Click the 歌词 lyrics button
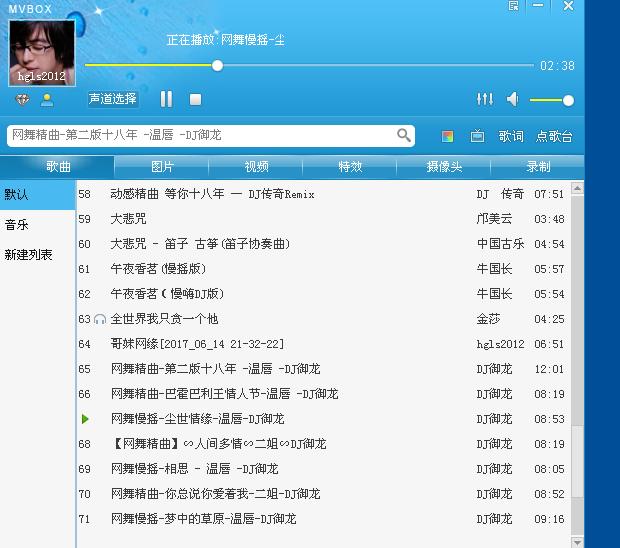Image resolution: width=620 pixels, height=548 pixels. click(511, 136)
